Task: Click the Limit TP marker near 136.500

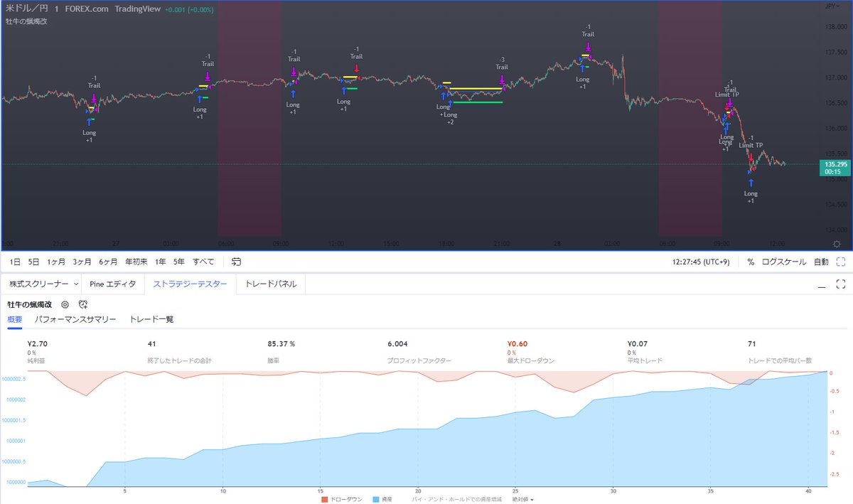Action: pyautogui.click(x=726, y=95)
